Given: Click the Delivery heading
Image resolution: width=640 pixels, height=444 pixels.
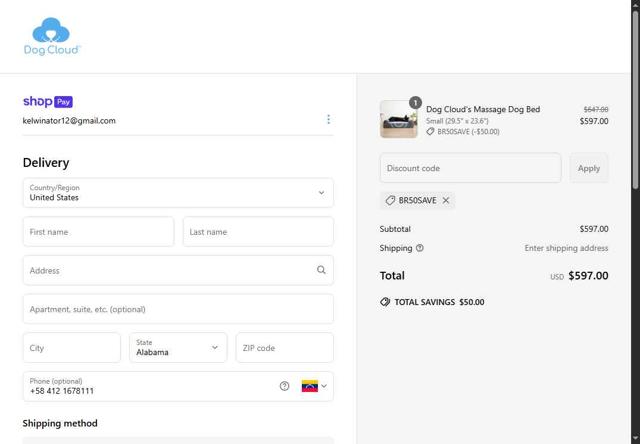Looking at the screenshot, I should click(x=46, y=162).
